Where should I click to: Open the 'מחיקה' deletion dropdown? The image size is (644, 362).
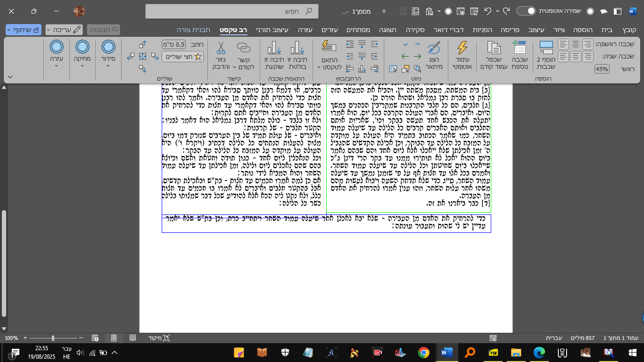83,54
